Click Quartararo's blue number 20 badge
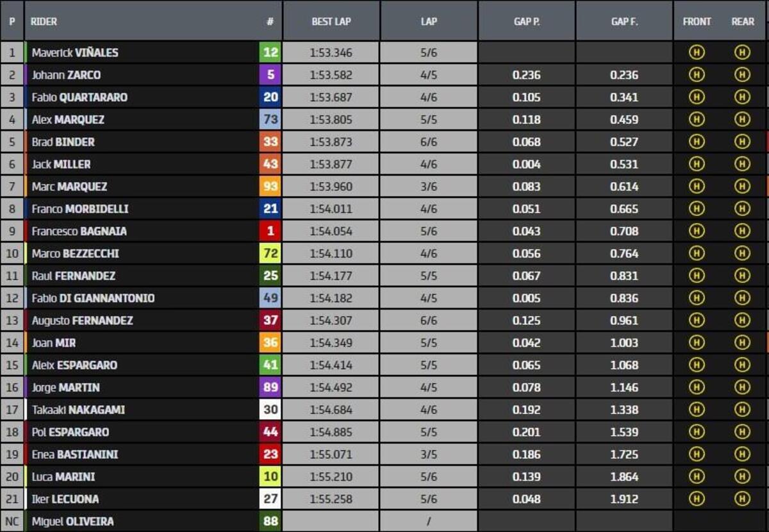 270,97
